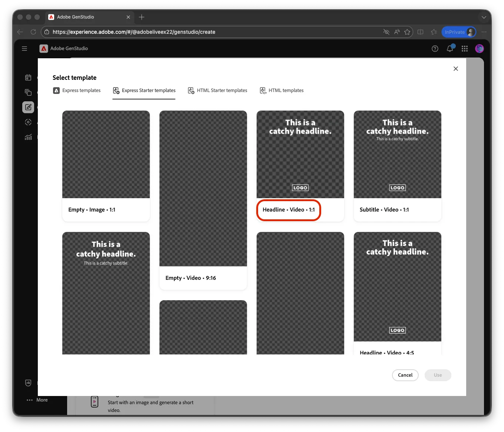Screen dimensions: 504x432
Task: Click the 'Subtitle • Video • 1:1' label
Action: 384,210
